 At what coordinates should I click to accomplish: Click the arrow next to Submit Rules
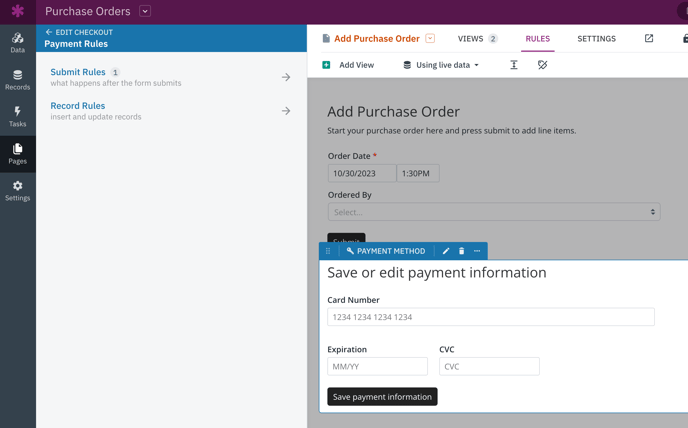[286, 77]
